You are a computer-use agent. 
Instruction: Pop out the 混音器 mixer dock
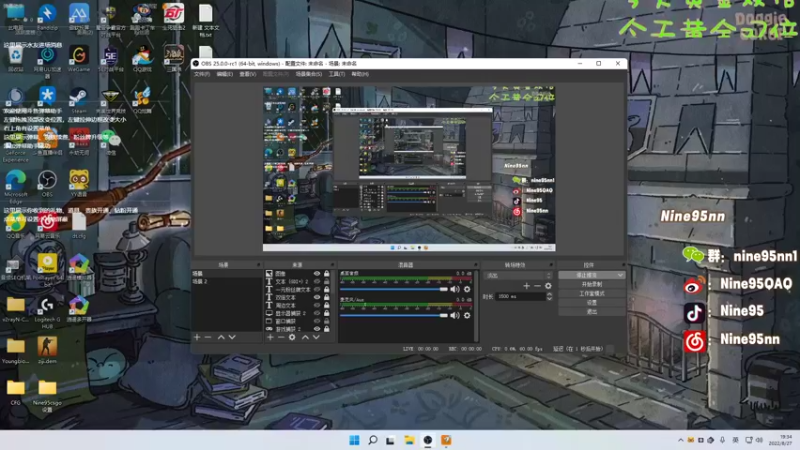476,265
